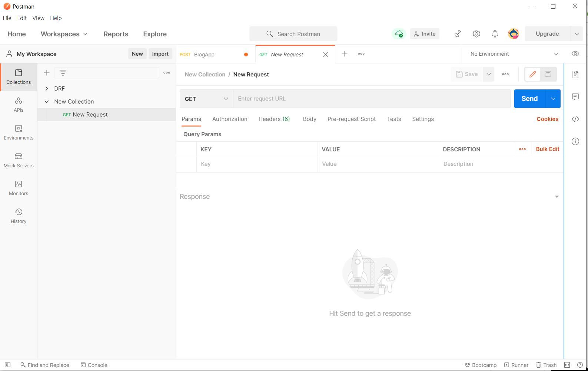
Task: Click the Upgrade button
Action: tap(548, 34)
